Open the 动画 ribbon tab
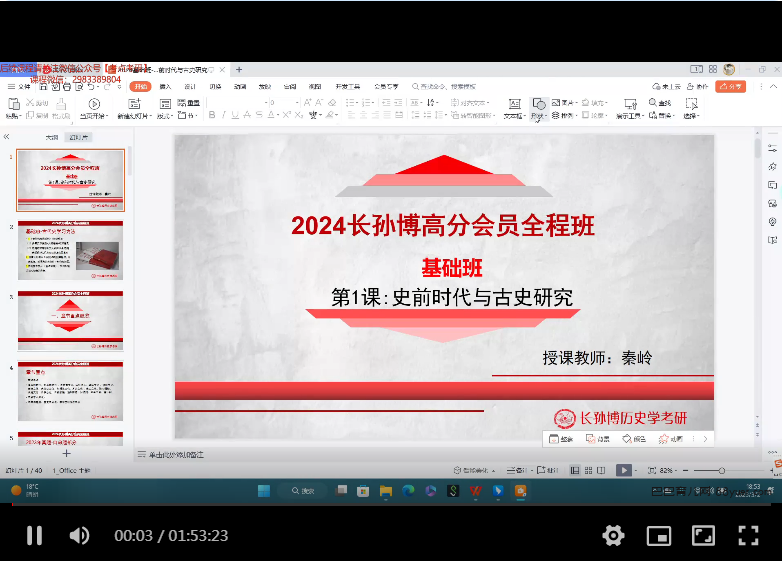This screenshot has height=561, width=782. tap(240, 86)
